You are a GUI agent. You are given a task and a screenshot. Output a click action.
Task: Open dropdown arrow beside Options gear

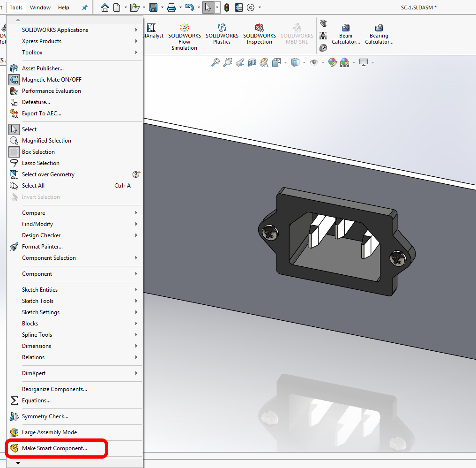260,8
